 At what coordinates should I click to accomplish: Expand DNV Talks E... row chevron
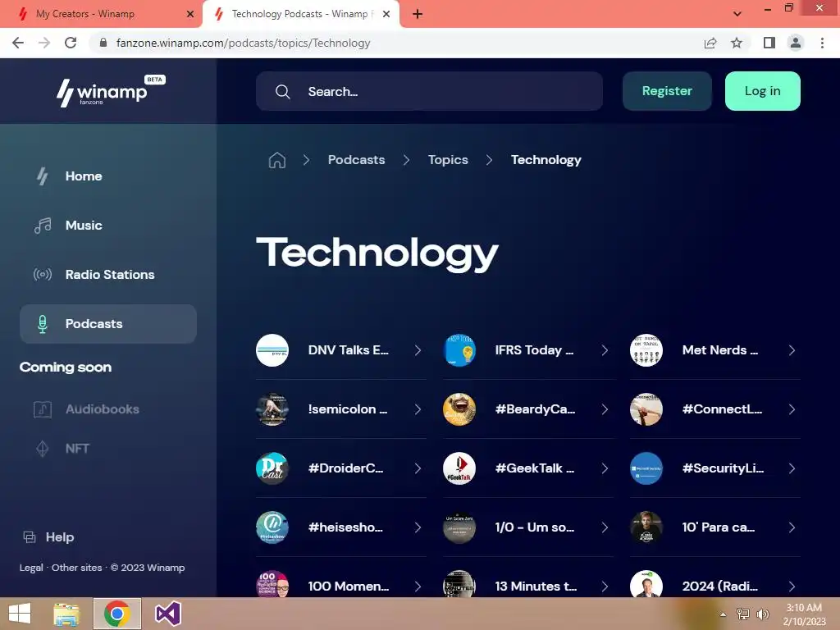point(418,350)
